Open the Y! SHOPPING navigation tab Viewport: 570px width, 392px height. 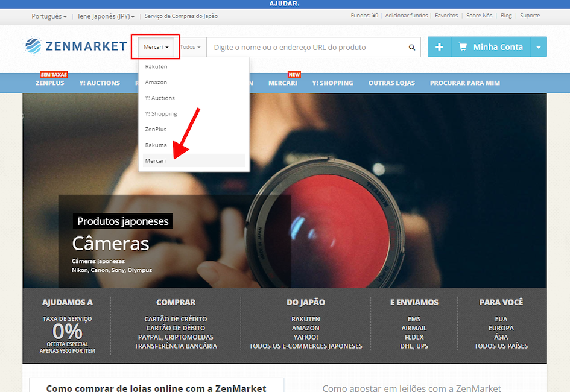[332, 83]
